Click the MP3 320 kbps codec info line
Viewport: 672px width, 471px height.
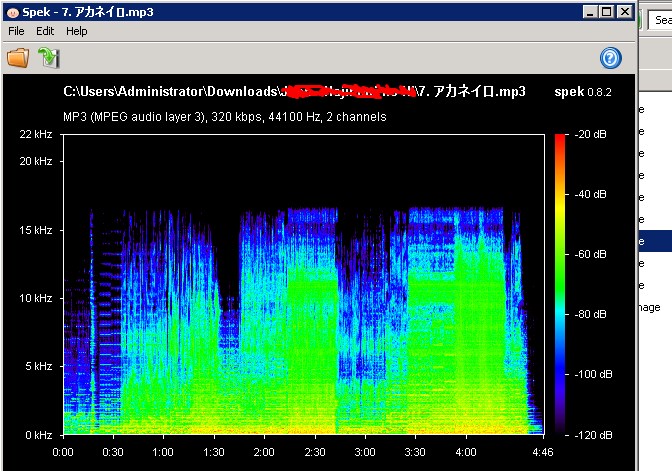pyautogui.click(x=225, y=117)
